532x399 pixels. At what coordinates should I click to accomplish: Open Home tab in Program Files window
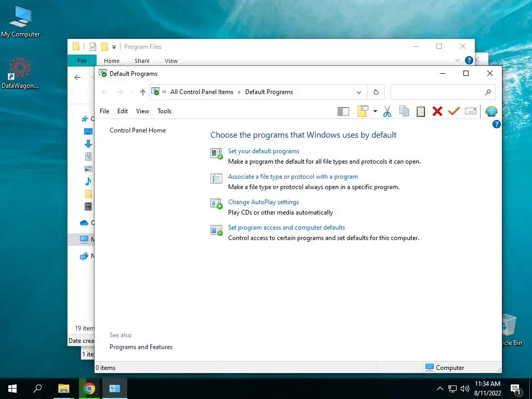pyautogui.click(x=112, y=61)
